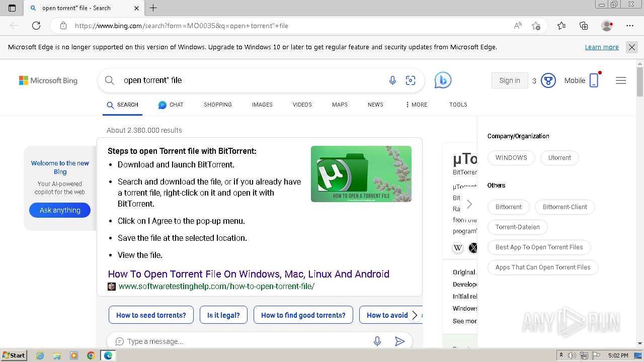Open the TOOLS menu
This screenshot has width=644, height=362.
pos(458,105)
